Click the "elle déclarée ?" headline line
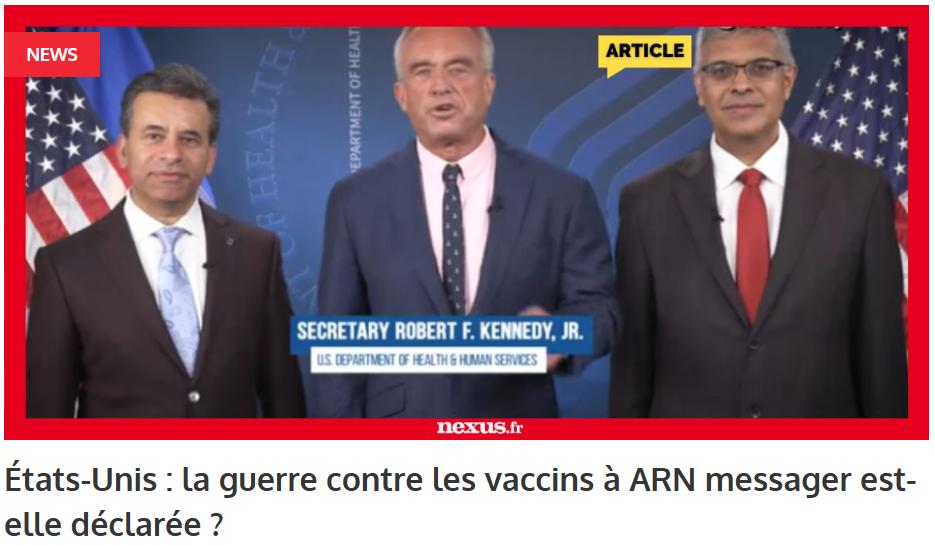This screenshot has width=935, height=545. (113, 524)
